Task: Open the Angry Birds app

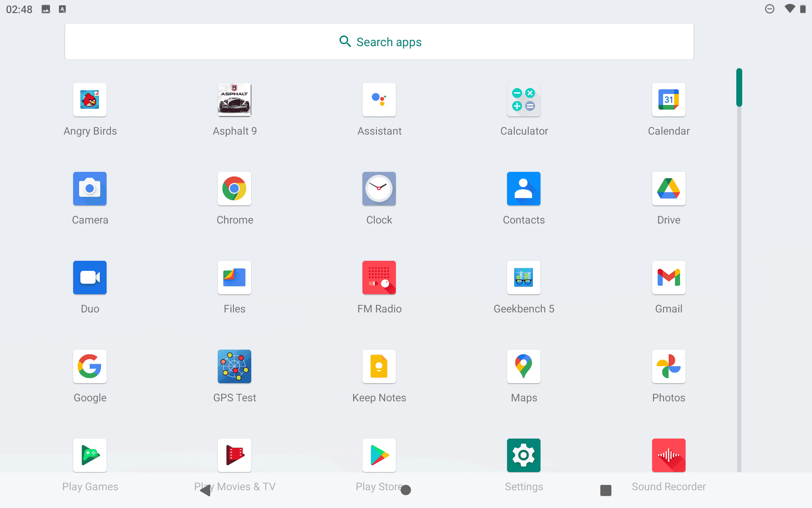Action: coord(90,100)
